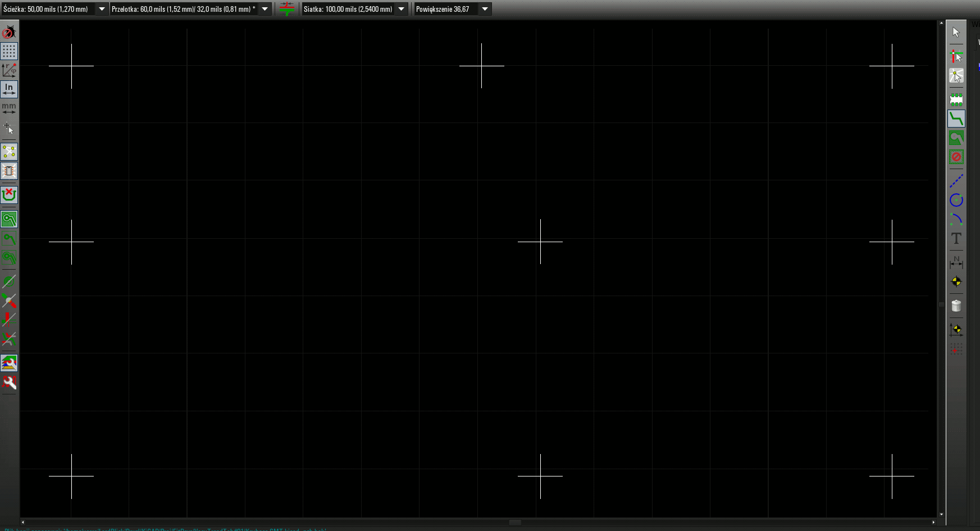Open the Siatka grid size dropdown
The height and width of the screenshot is (531, 980).
(401, 9)
